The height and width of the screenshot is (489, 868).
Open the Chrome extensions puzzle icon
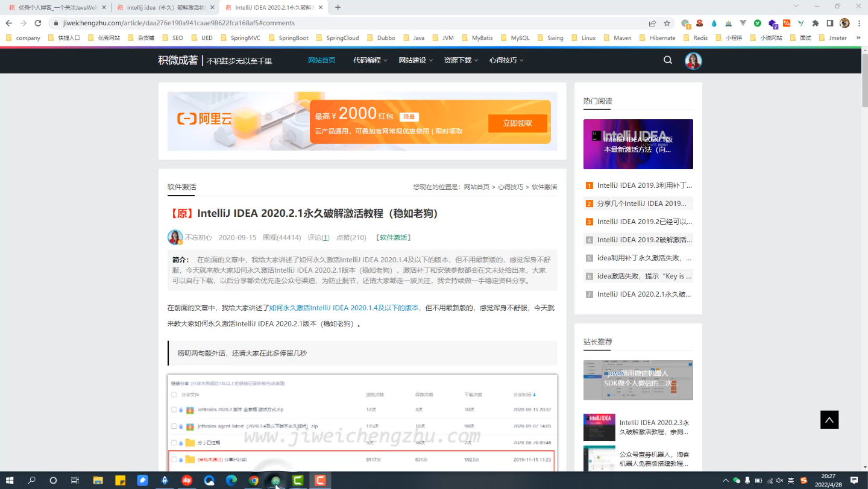tap(816, 23)
